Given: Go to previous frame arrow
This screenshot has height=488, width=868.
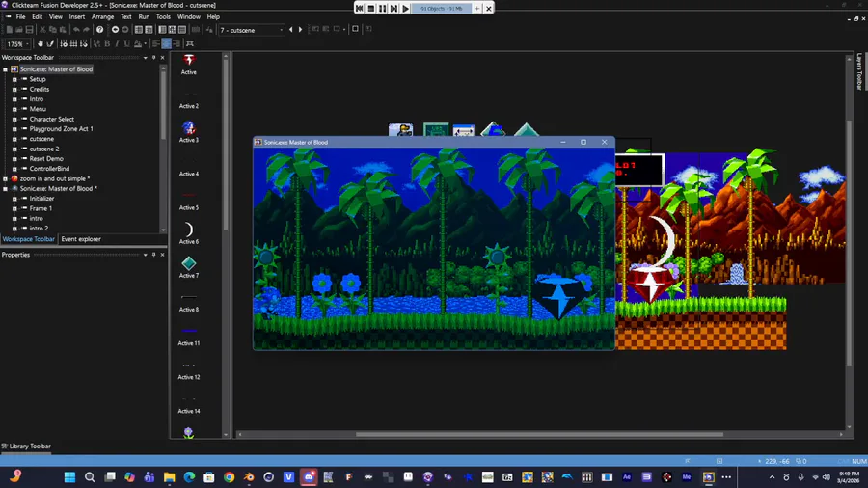Looking at the screenshot, I should click(x=290, y=30).
